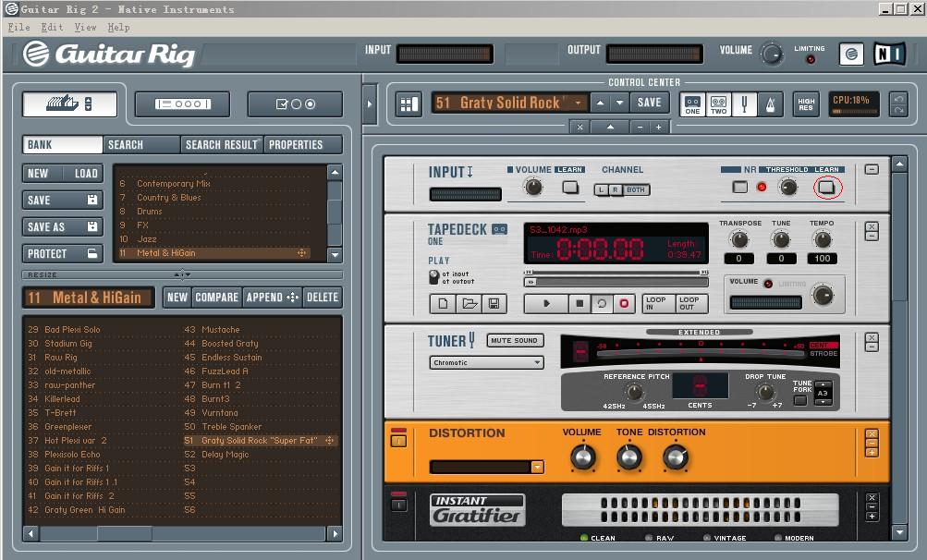This screenshot has width=927, height=560.
Task: Open the Edit menu
Action: [52, 27]
